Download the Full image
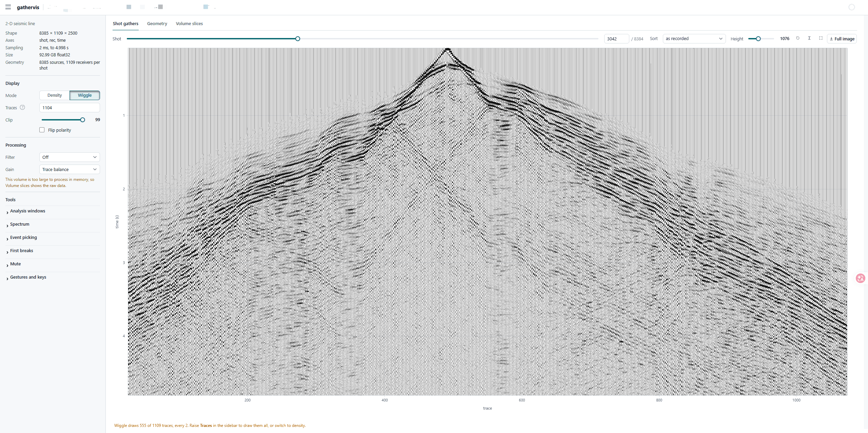This screenshot has width=868, height=433. click(x=842, y=39)
